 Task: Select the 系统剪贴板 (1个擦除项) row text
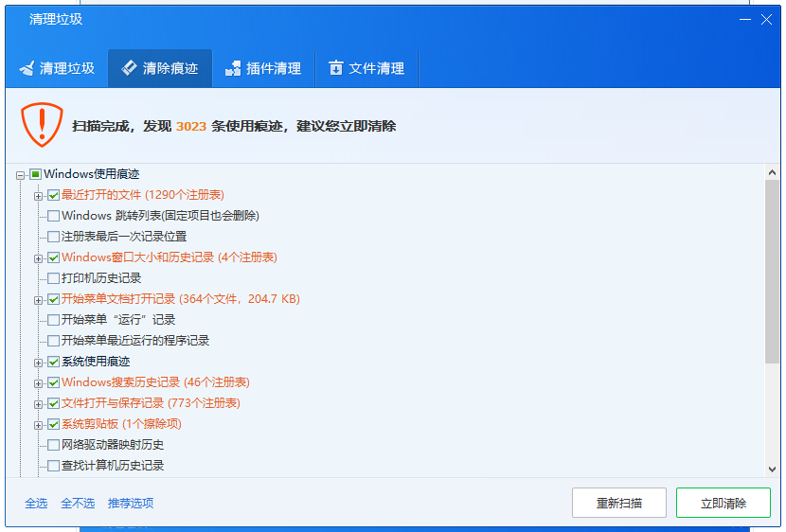(x=121, y=424)
